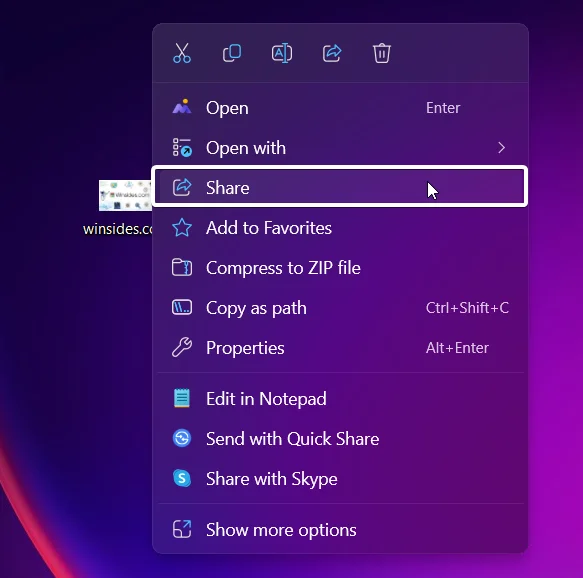Click the Copy icon in top row

232,53
